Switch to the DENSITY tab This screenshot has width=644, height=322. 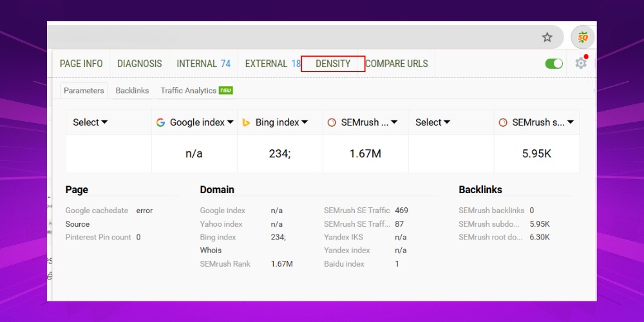333,64
